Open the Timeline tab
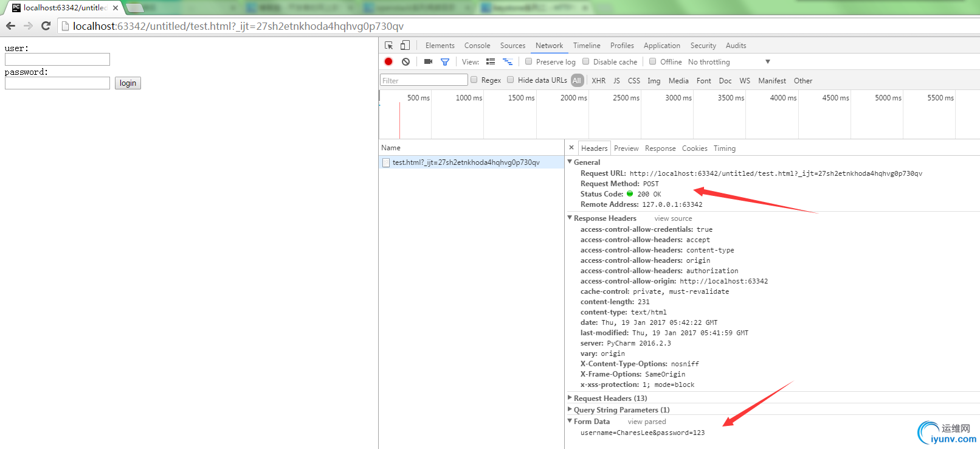The height and width of the screenshot is (449, 980). [587, 46]
